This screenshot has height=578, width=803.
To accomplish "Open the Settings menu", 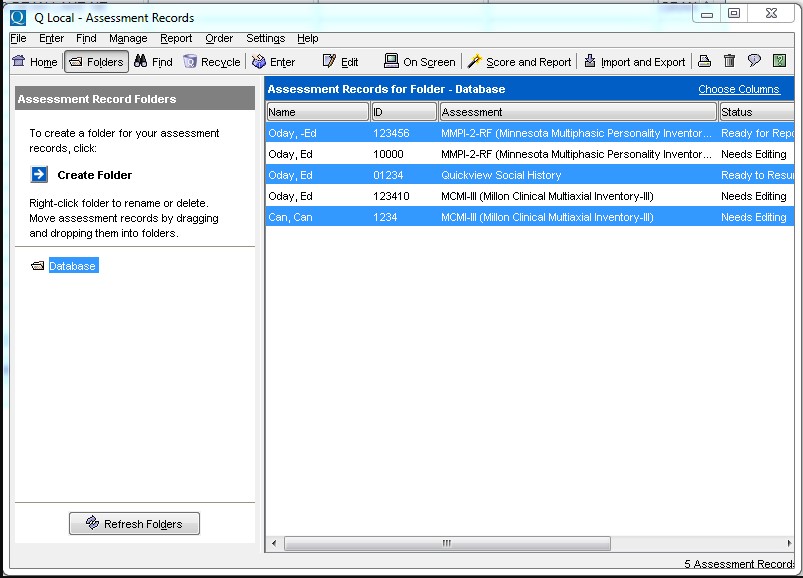I will [265, 38].
